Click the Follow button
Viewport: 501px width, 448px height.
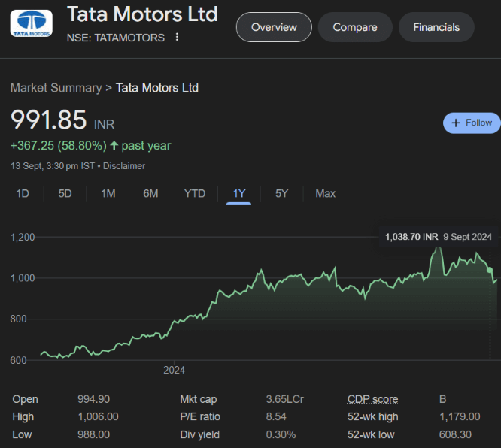pyautogui.click(x=472, y=123)
